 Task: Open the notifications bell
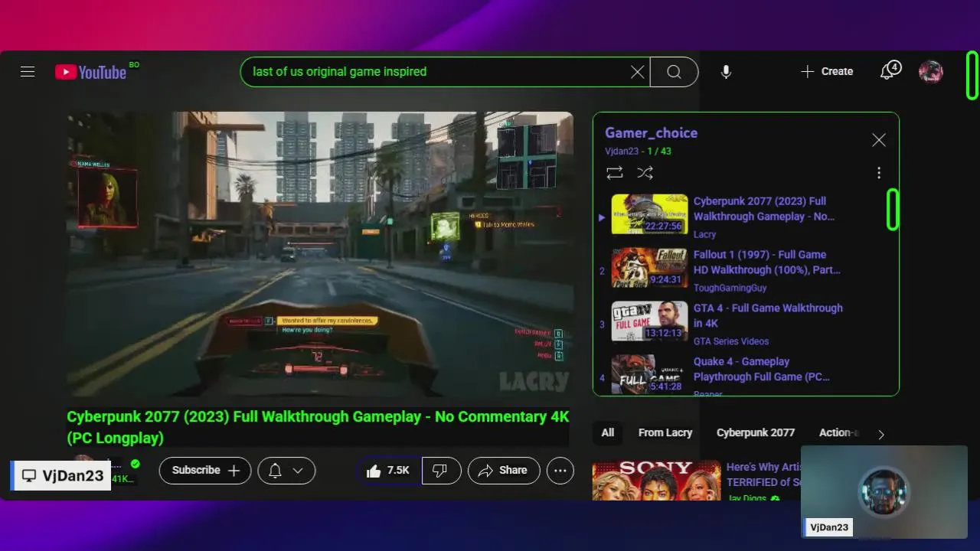click(888, 70)
